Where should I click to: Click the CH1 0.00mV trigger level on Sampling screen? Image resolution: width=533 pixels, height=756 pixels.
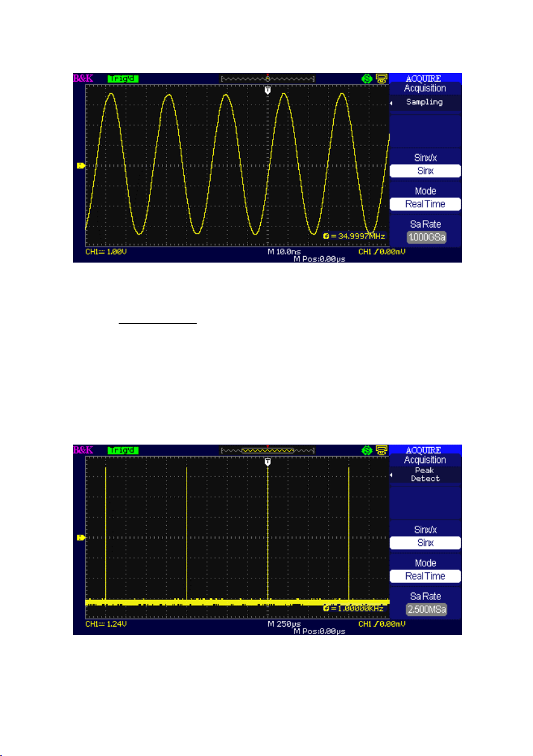pos(381,252)
